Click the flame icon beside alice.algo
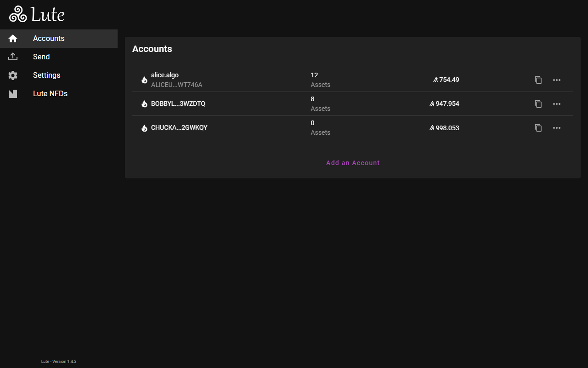Screen dimensions: 588x368 pos(144,80)
